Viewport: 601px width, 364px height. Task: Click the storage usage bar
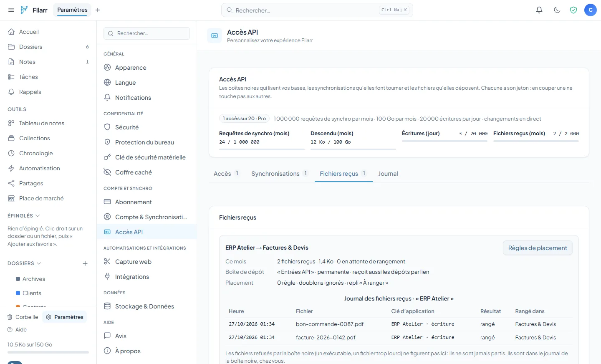48,352
